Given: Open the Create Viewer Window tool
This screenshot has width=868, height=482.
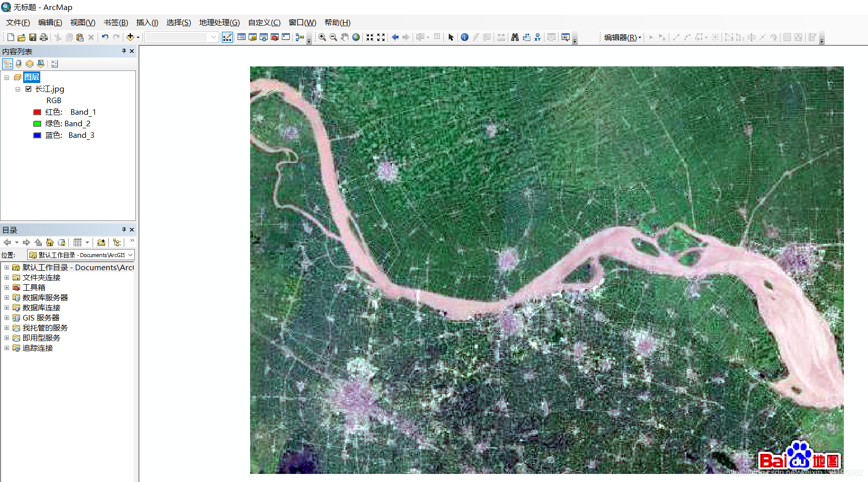Looking at the screenshot, I should click(566, 37).
